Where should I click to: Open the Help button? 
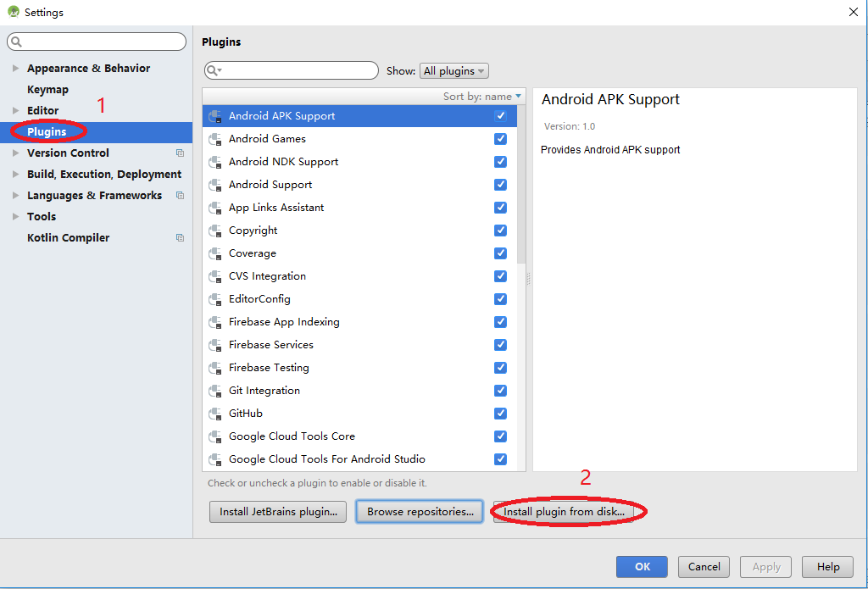click(x=828, y=566)
